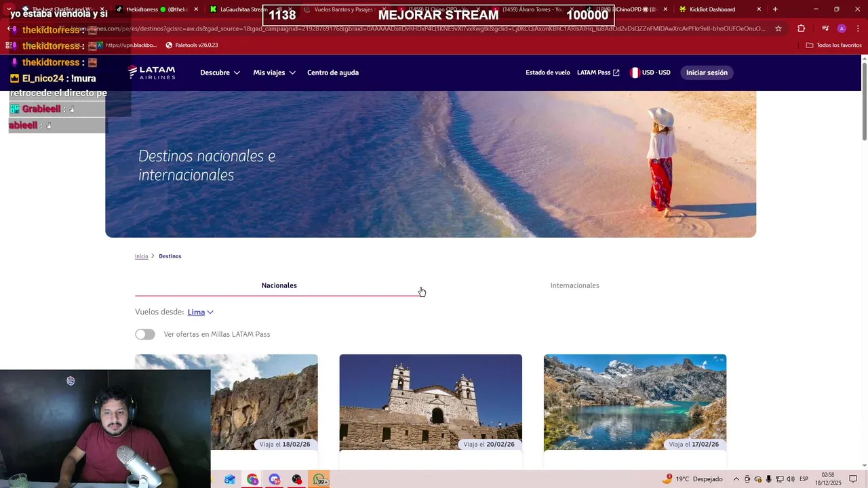868x488 pixels.
Task: Open the weather widget showing 19°C Despejado
Action: pos(692,479)
